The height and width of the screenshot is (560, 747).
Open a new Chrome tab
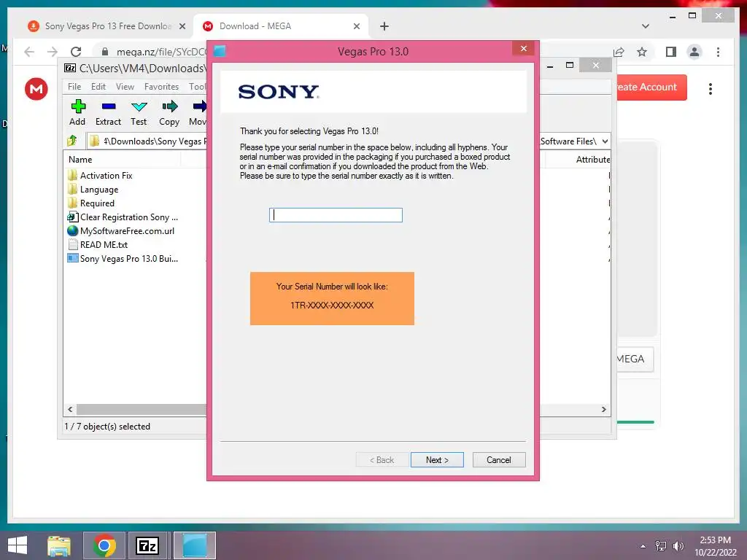(x=384, y=27)
